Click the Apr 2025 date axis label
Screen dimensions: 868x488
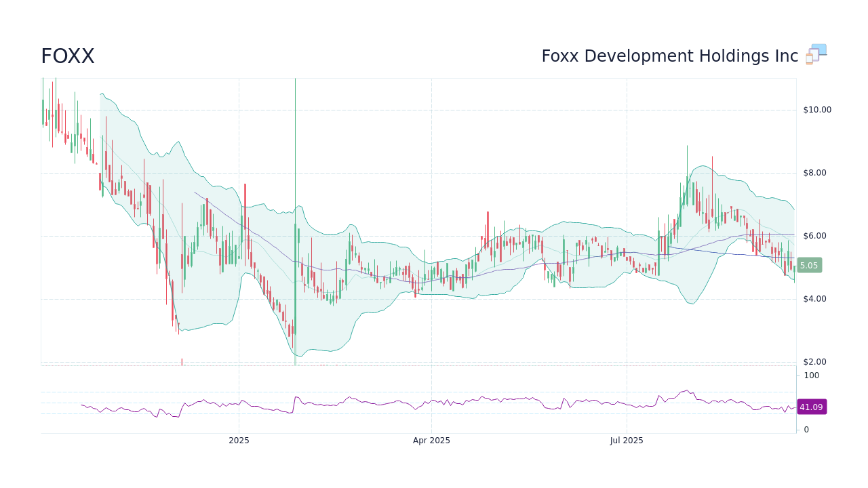tap(431, 441)
